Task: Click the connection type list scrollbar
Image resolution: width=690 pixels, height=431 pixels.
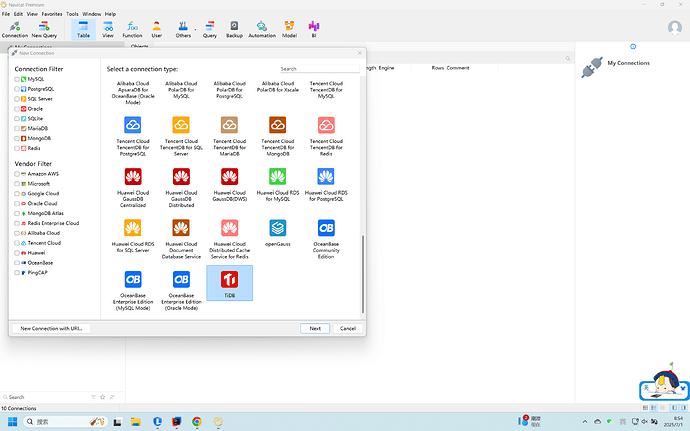Action: click(363, 274)
